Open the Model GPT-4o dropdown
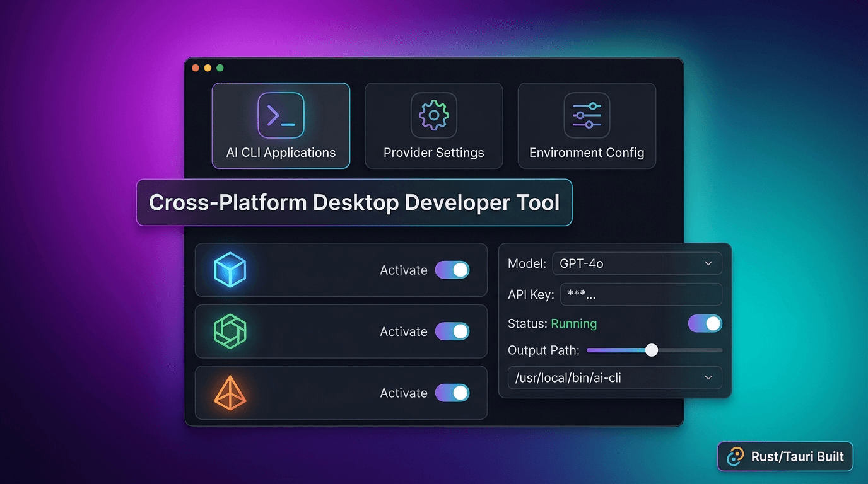The image size is (868, 484). (x=636, y=263)
